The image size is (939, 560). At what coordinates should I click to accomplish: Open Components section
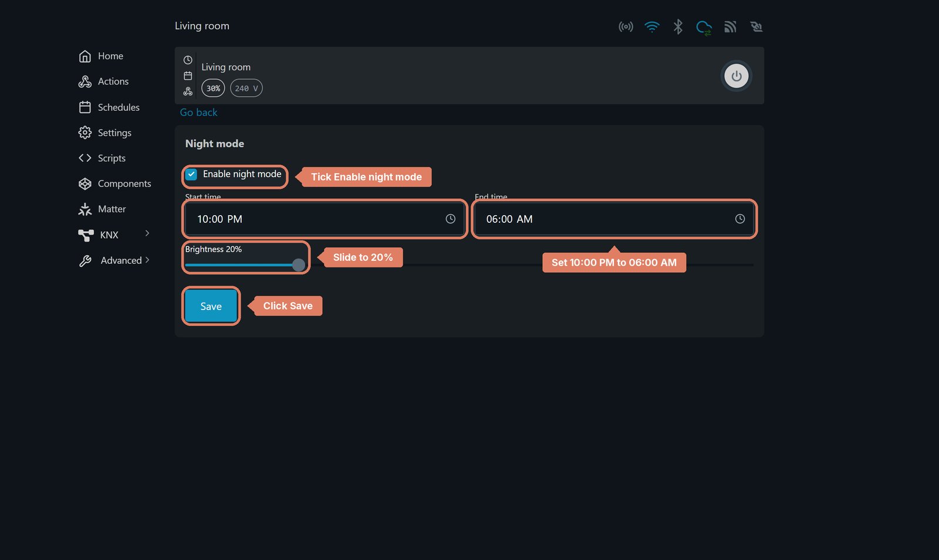pos(115,184)
